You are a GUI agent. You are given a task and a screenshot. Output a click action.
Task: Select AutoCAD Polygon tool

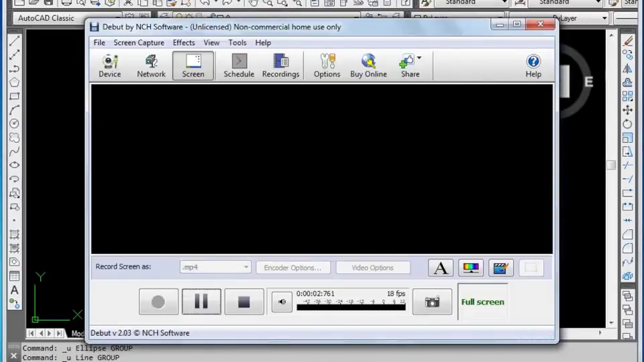[14, 81]
